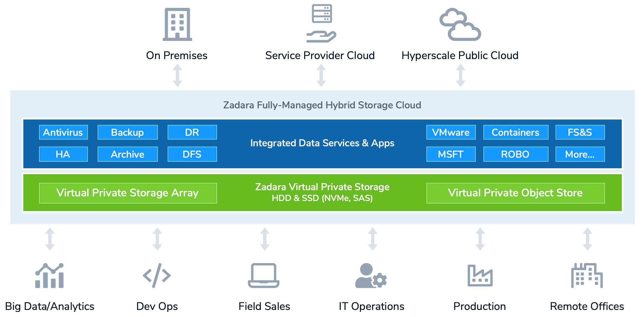Select the Archive box
644x317 pixels.
tap(128, 154)
